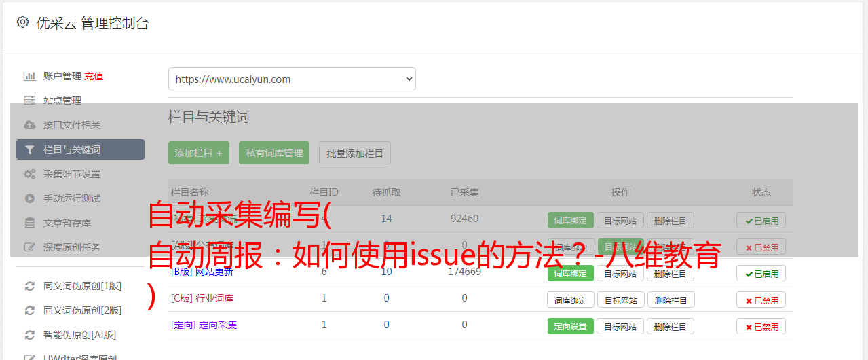Screen dimensions: 868x360
Task: Click 删除栏目 in the 92460 row
Action: pos(671,220)
